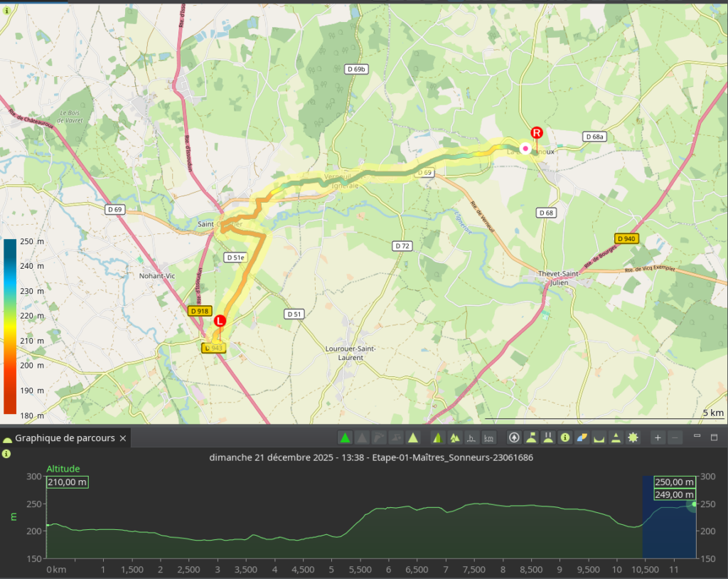Click the 210,00 m value box
This screenshot has width=728, height=579.
[x=68, y=482]
